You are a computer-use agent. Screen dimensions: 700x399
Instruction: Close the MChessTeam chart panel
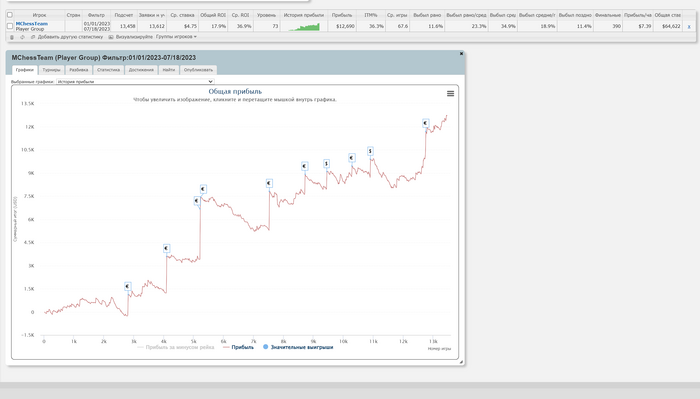tap(461, 54)
